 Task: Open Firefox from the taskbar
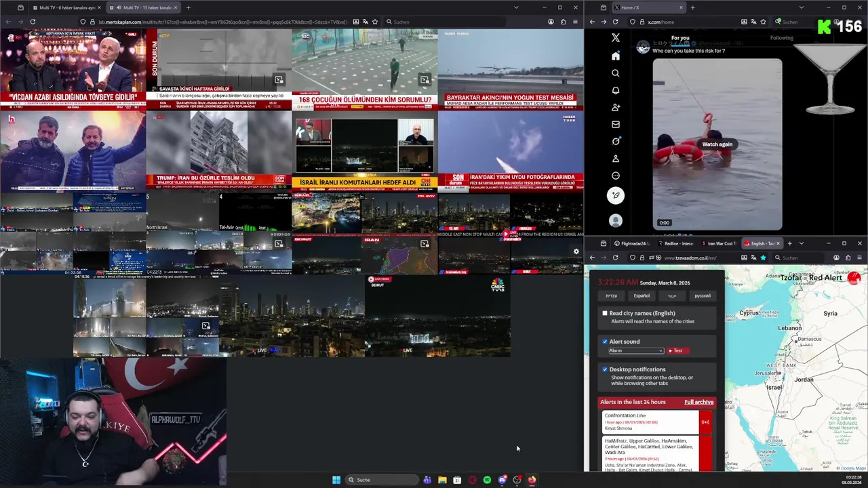[532, 480]
